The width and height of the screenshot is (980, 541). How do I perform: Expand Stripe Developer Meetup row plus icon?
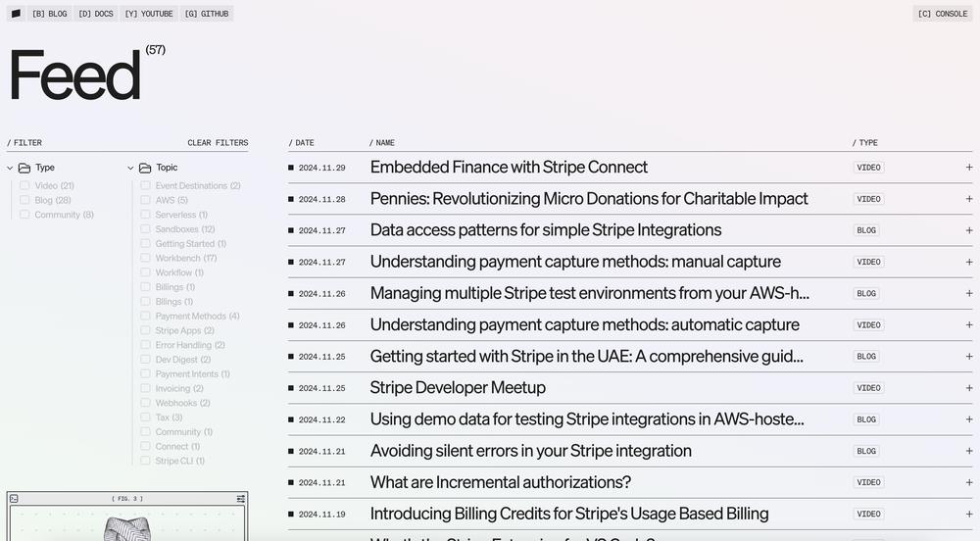[969, 388]
